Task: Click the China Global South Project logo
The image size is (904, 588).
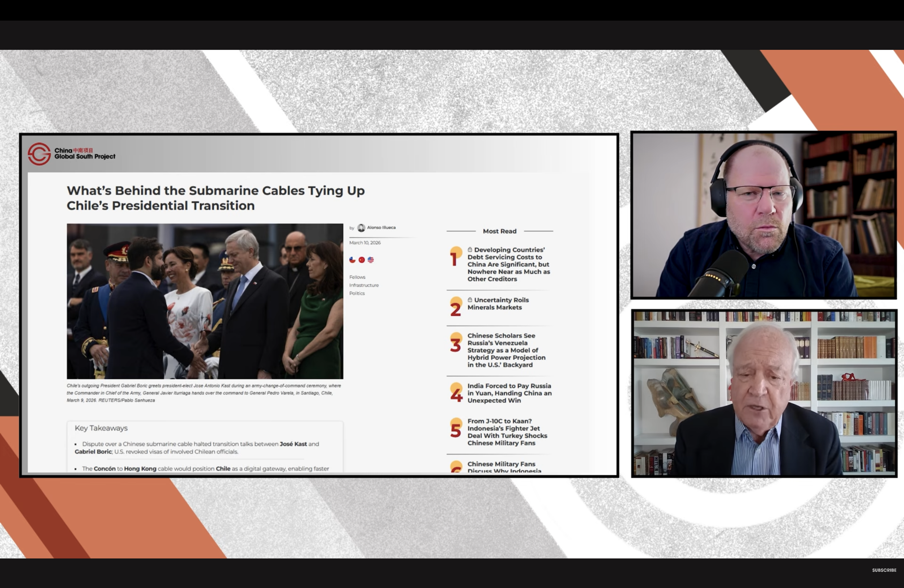Action: [x=71, y=153]
